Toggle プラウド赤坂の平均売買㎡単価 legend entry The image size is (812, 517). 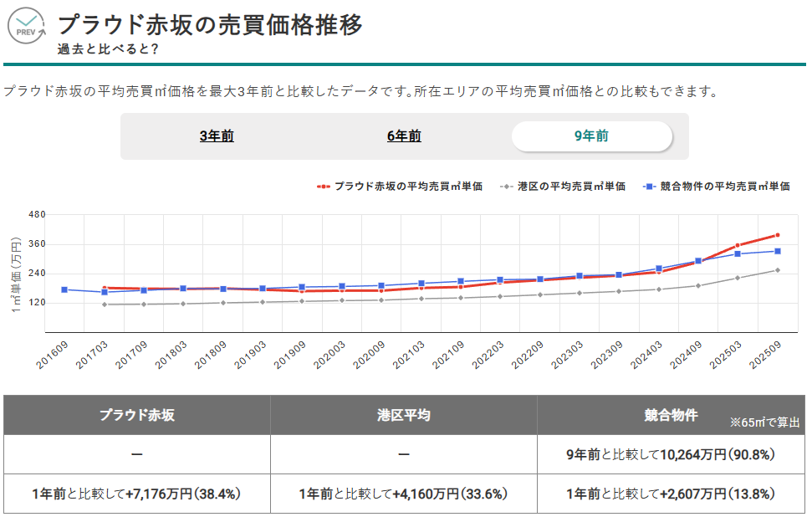408,187
